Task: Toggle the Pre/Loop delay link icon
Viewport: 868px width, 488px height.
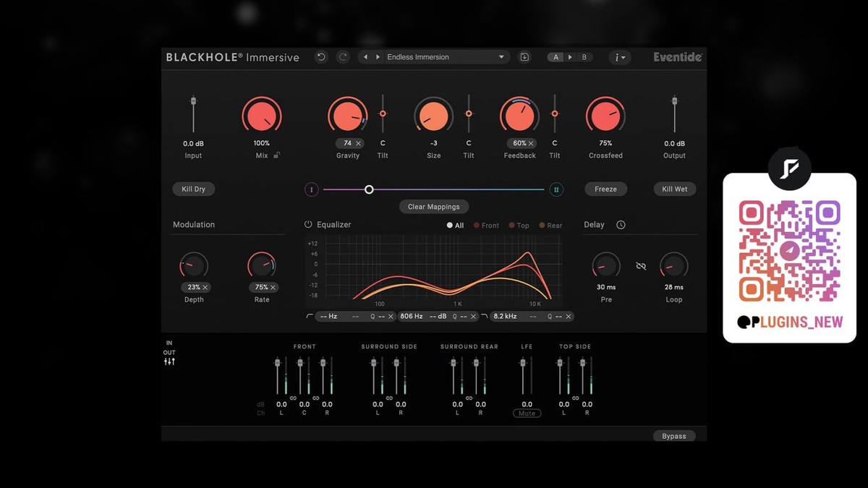Action: 641,266
